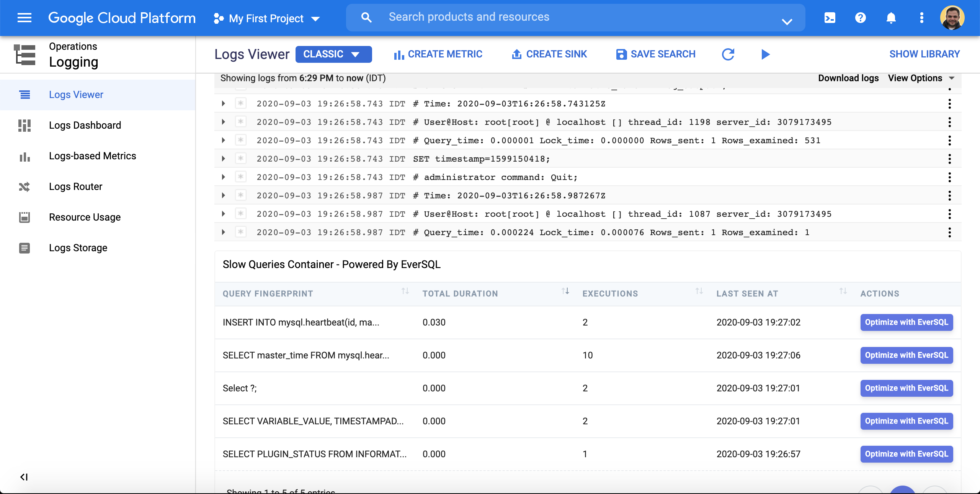Pin the 'administrator command: Quit' log entry star

pyautogui.click(x=240, y=177)
